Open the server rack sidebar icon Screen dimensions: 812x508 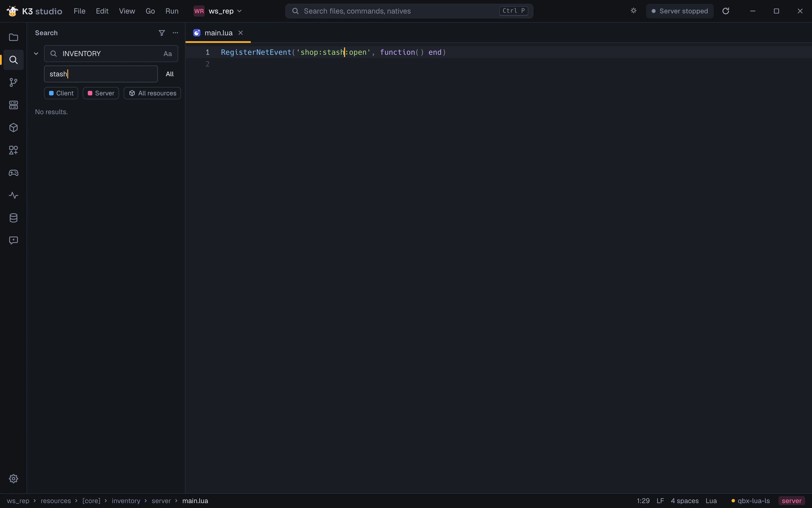coord(13,105)
